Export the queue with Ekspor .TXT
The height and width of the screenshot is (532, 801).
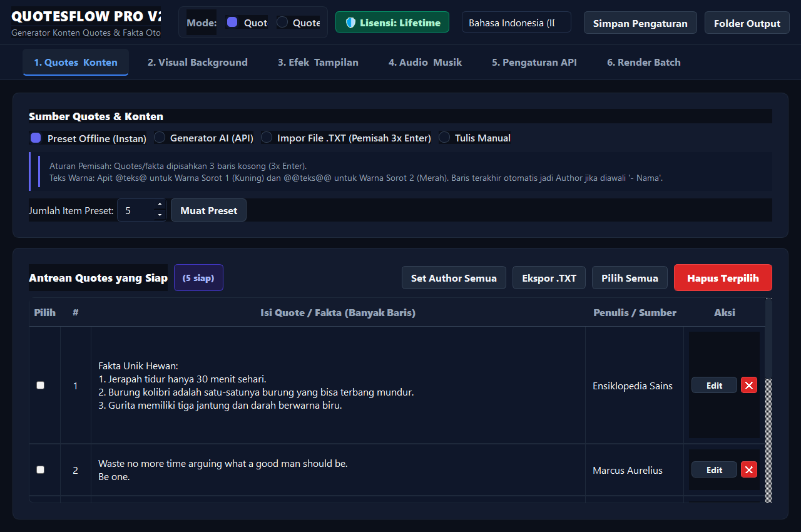[549, 278]
